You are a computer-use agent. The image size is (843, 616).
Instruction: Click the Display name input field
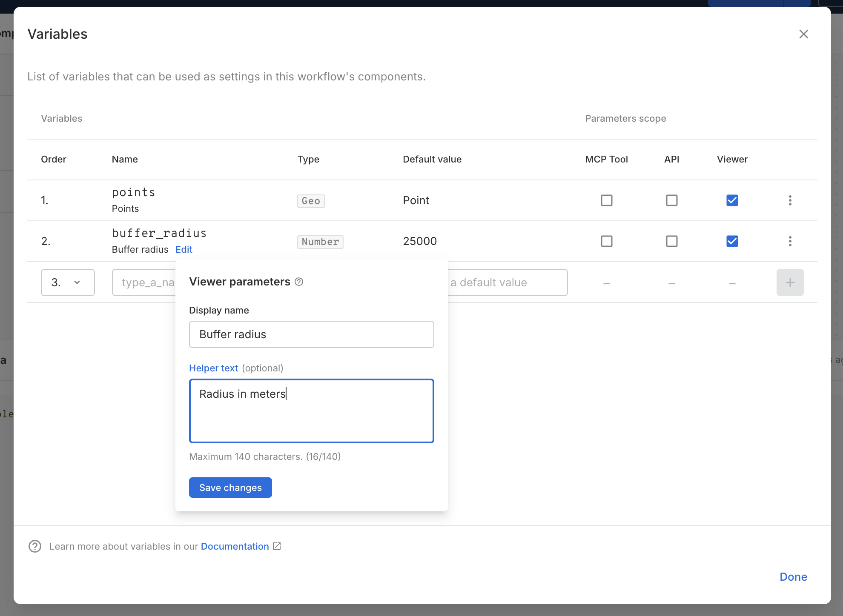(311, 334)
